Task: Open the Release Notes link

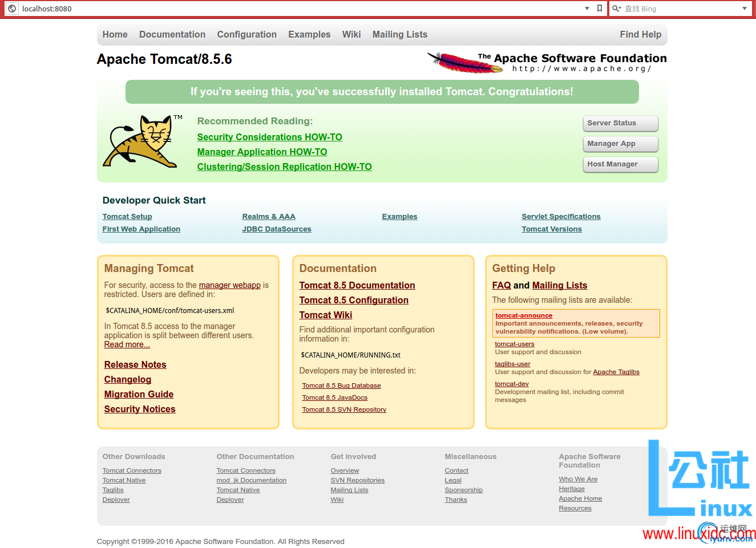Action: point(135,364)
